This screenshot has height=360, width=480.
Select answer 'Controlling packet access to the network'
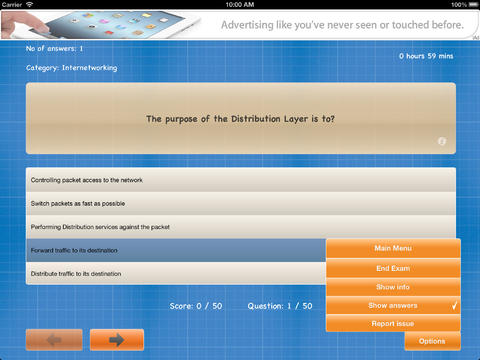click(x=241, y=180)
